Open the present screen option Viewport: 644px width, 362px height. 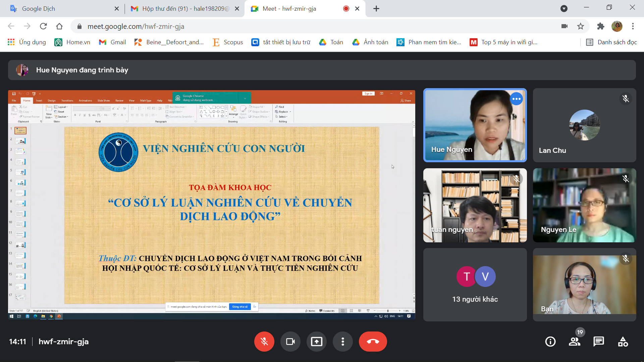[x=316, y=342]
